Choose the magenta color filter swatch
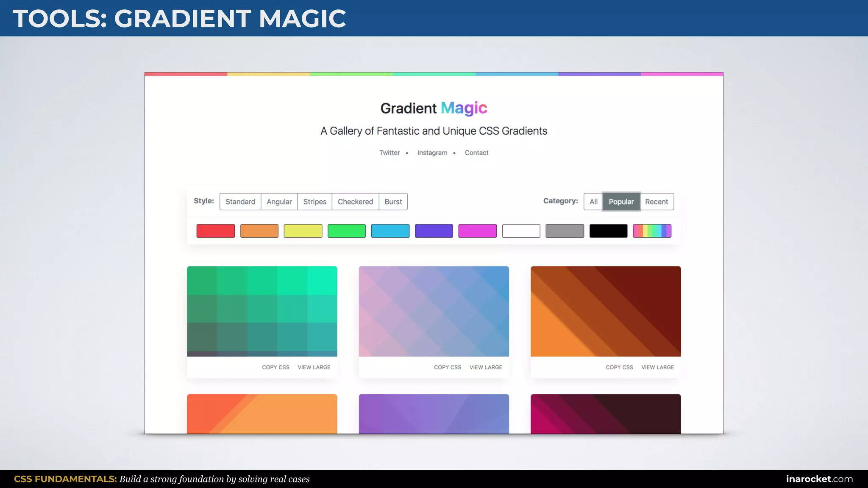The height and width of the screenshot is (488, 868). pyautogui.click(x=477, y=231)
